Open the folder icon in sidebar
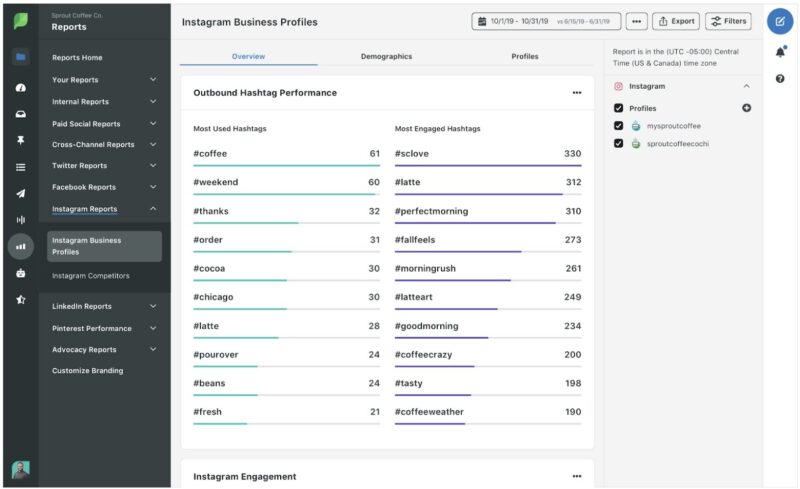Image resolution: width=800 pixels, height=489 pixels. (21, 57)
